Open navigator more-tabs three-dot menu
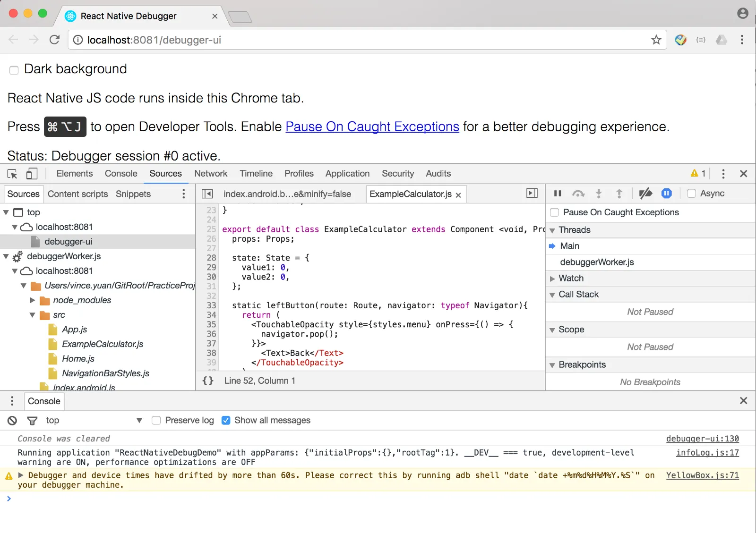Viewport: 756px width, 533px height. 184,194
